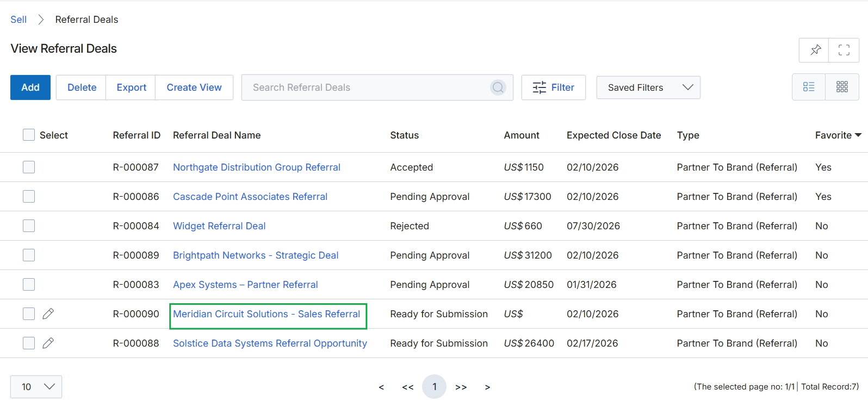
Task: Export the referral deals list
Action: [131, 87]
